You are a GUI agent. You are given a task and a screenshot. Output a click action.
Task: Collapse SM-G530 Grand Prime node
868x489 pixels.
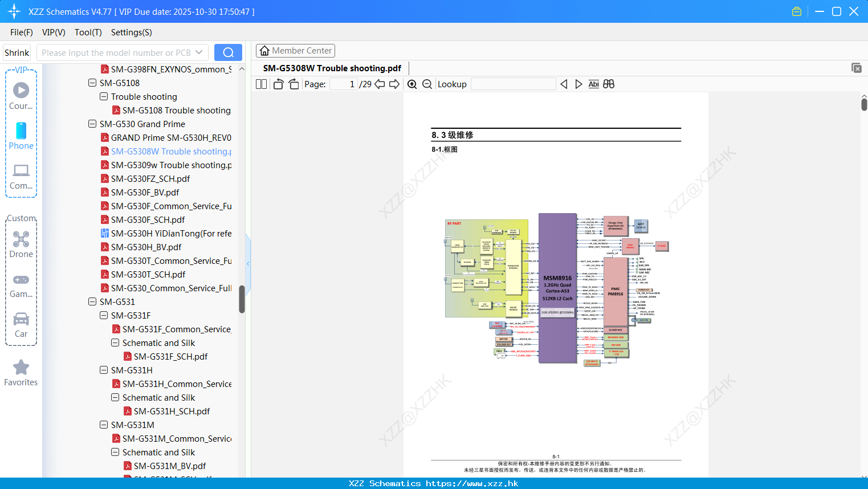coord(92,124)
